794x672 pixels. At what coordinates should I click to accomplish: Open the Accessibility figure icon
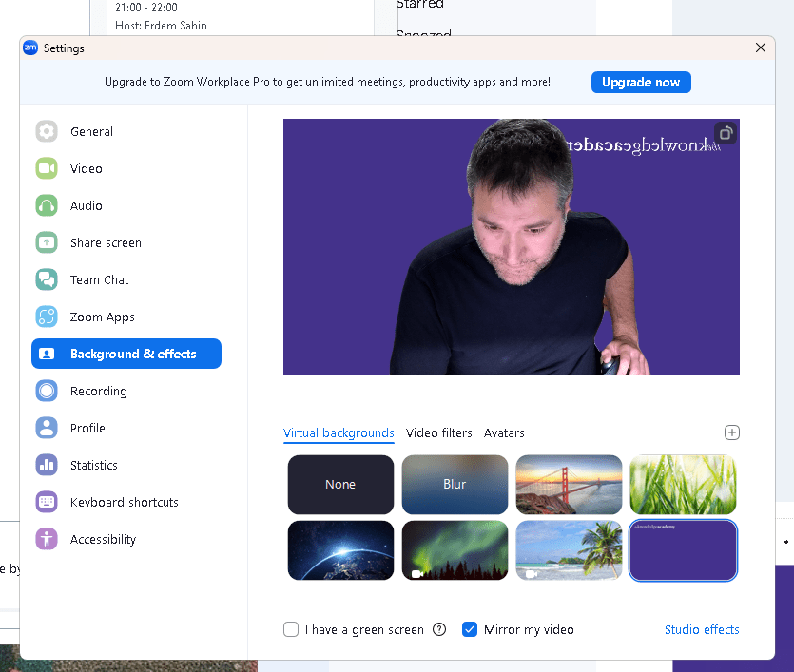[47, 539]
